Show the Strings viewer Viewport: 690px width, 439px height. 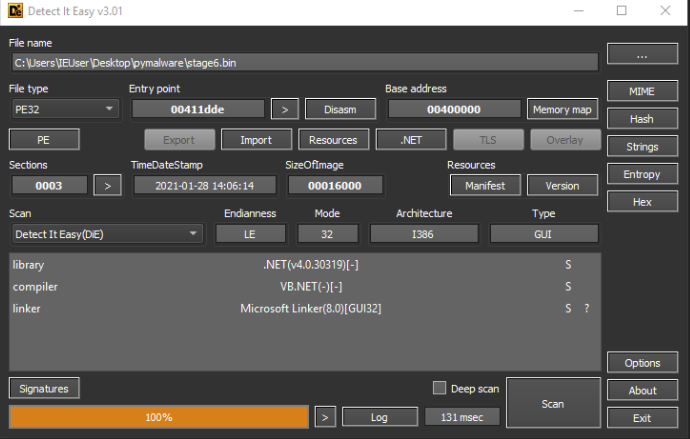(x=642, y=146)
